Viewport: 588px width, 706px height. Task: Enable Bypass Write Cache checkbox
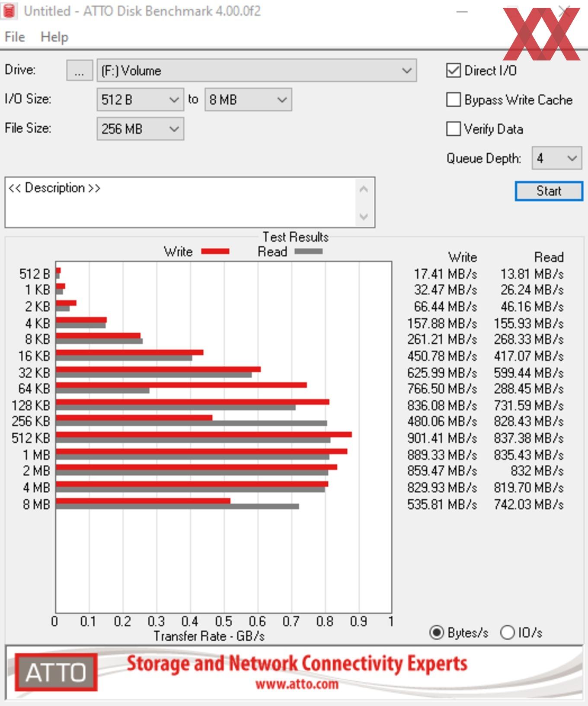point(453,100)
